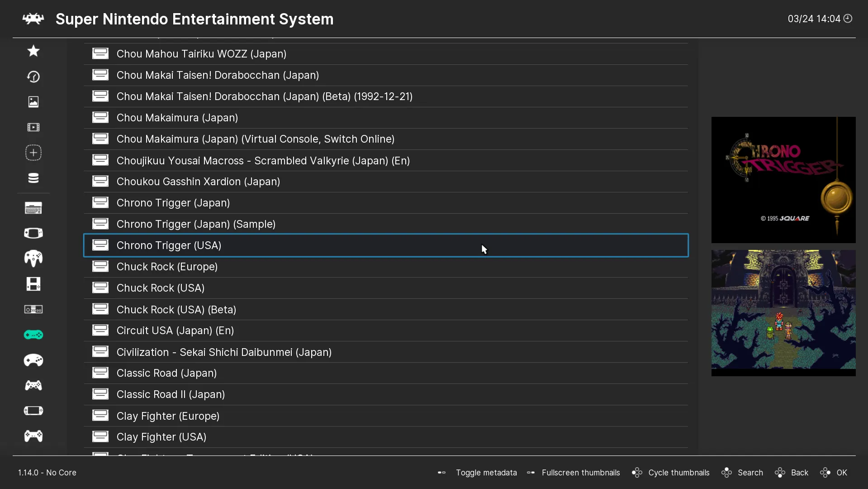This screenshot has width=868, height=489.
Task: Open the Images tab icon
Action: 33,102
